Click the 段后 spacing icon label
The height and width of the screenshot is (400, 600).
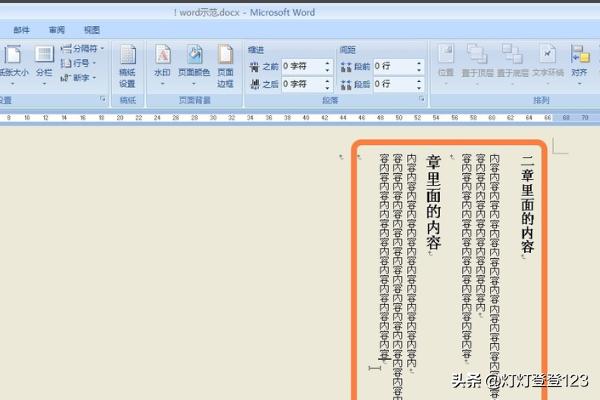[355, 84]
